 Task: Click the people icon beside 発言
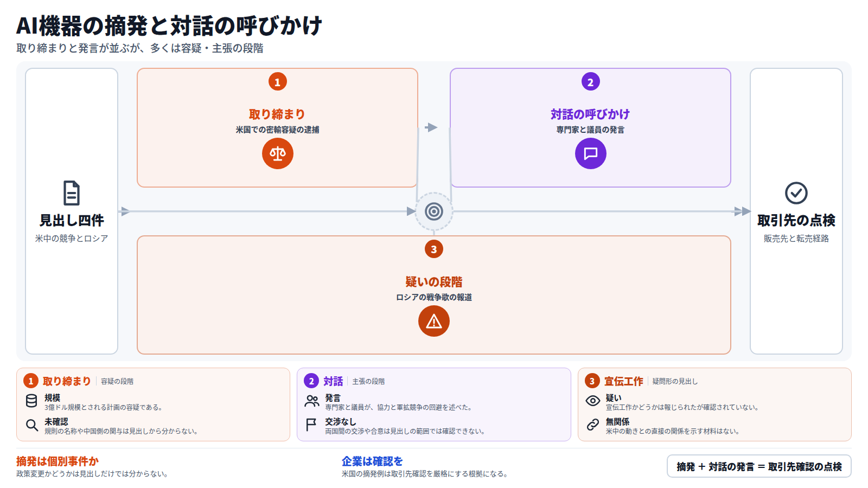point(312,401)
